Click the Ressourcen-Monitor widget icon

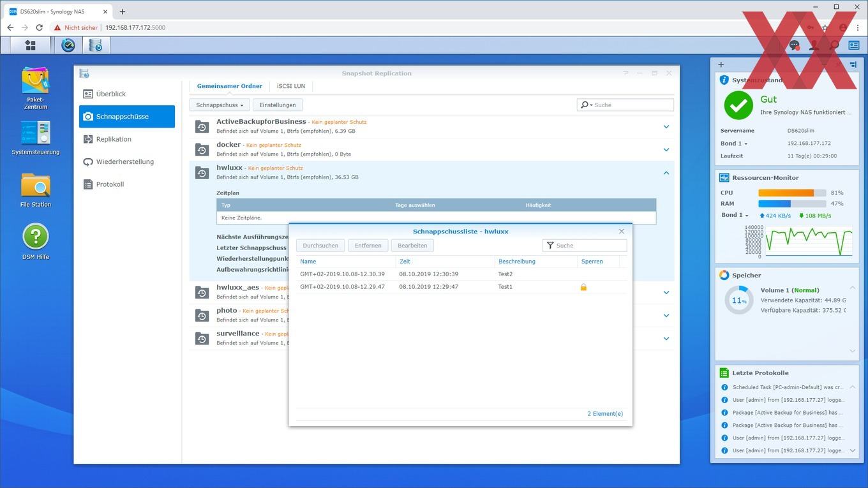click(724, 178)
